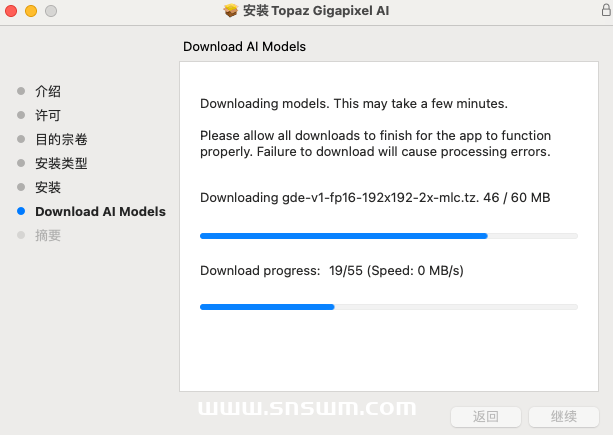Click the model file download progress bar

coord(388,236)
